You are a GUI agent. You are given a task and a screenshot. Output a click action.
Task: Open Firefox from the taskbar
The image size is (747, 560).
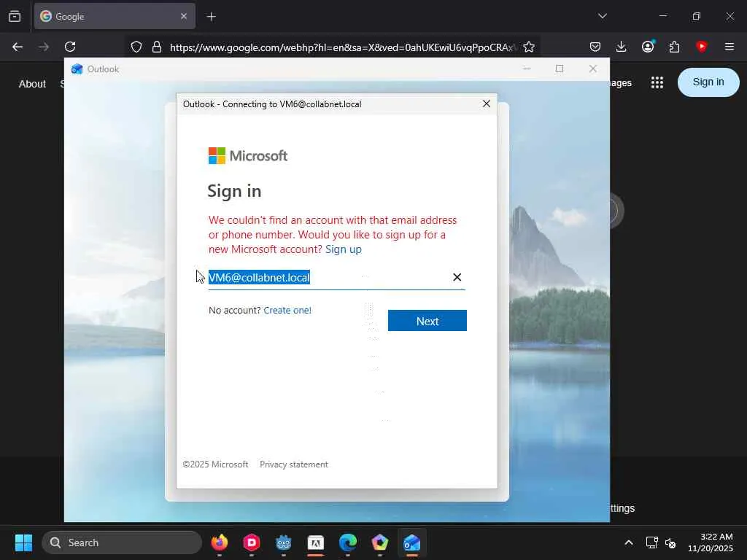pos(219,542)
